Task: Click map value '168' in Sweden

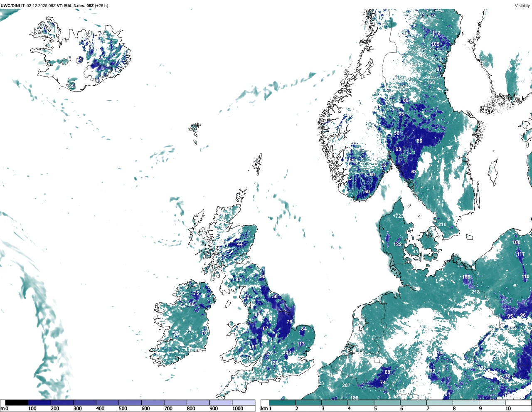Action: (431, 82)
